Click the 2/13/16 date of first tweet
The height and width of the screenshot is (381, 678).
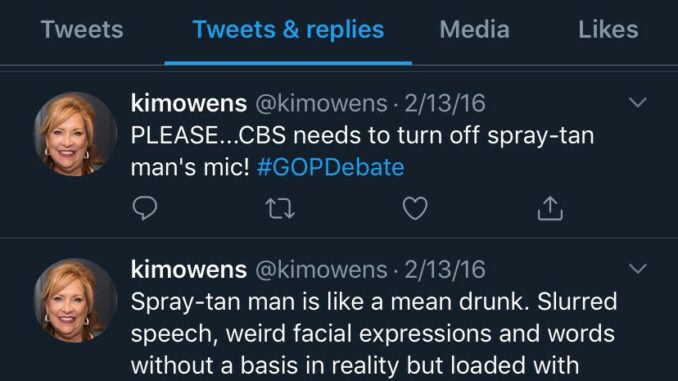(445, 103)
